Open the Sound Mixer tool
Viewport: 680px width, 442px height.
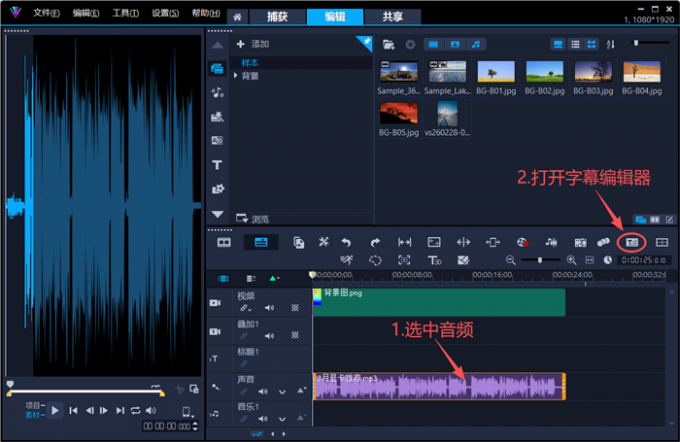[551, 242]
